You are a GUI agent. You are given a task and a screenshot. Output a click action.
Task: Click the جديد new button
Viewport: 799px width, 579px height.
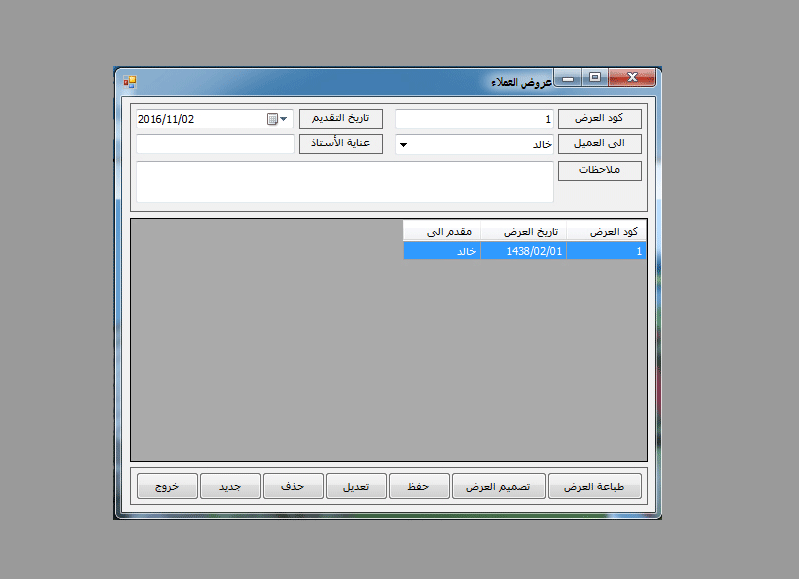(x=230, y=486)
